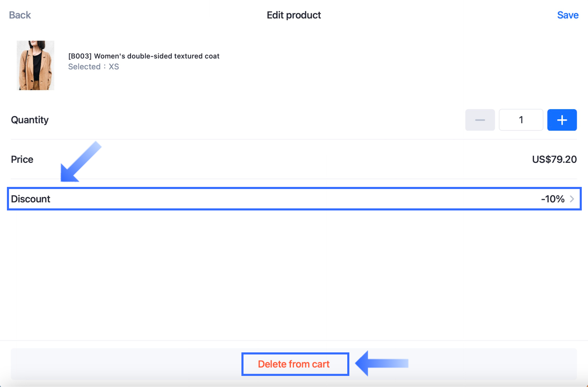Click the Price label

point(22,159)
